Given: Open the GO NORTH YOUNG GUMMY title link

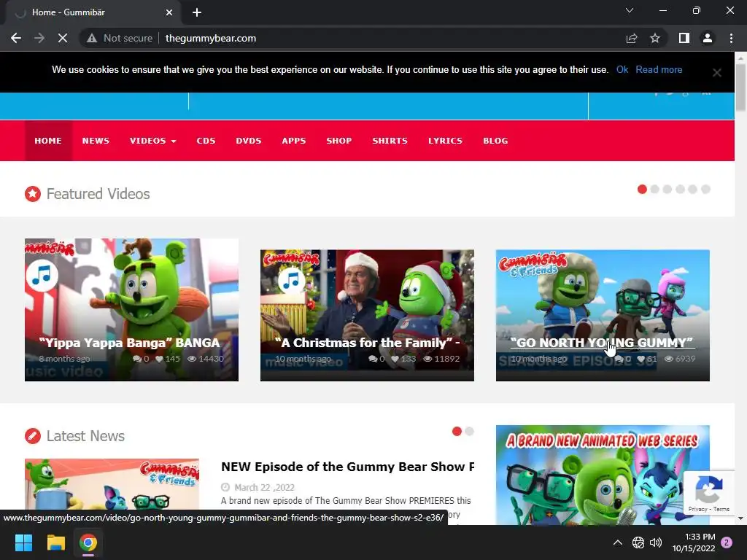Looking at the screenshot, I should click(x=601, y=343).
